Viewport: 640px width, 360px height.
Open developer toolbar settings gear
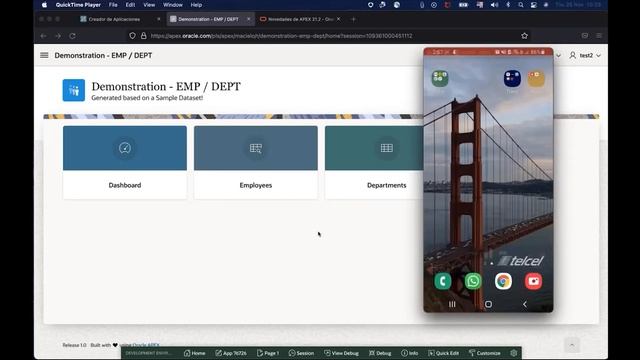pos(514,353)
